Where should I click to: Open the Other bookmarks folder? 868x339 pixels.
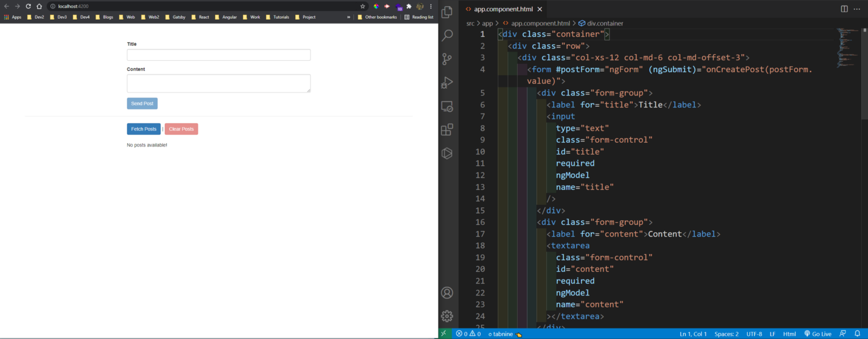[377, 17]
